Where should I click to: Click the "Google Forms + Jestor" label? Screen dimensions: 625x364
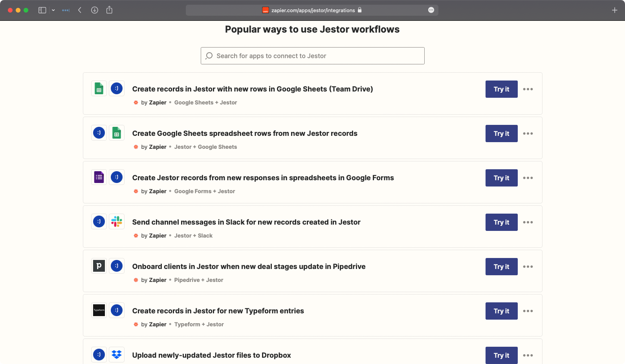[x=205, y=191]
